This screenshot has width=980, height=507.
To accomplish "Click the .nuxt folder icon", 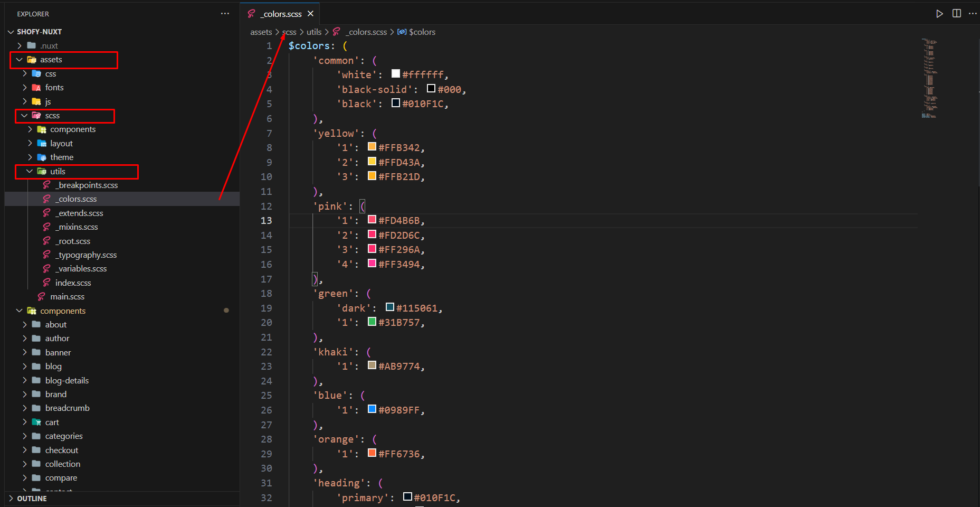I will pyautogui.click(x=32, y=45).
